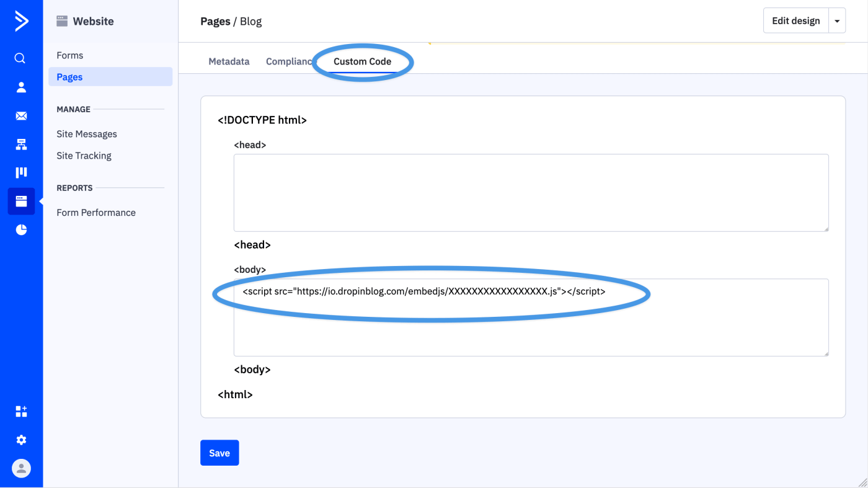Click the MANAGE section heading
The image size is (868, 488).
click(x=73, y=109)
